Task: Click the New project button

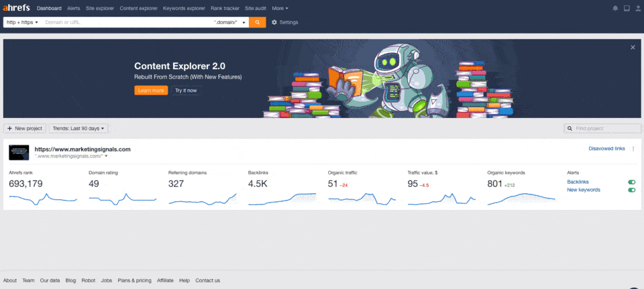Action: [x=25, y=129]
